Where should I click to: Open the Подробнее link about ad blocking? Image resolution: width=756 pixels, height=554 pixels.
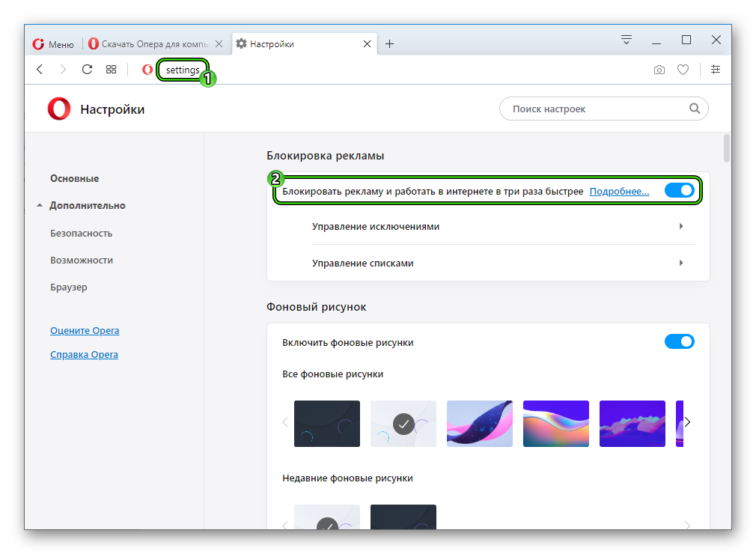pos(619,192)
